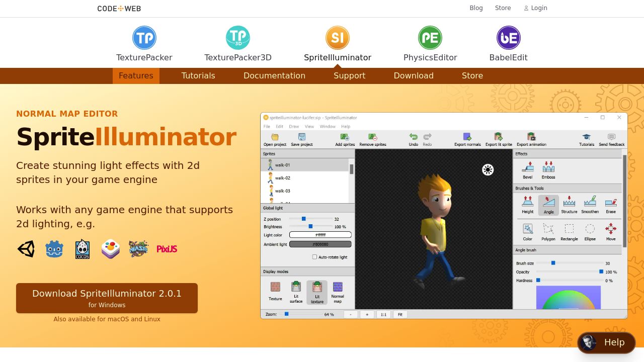
Task: Click the 1:1 zoom button
Action: coord(383,314)
